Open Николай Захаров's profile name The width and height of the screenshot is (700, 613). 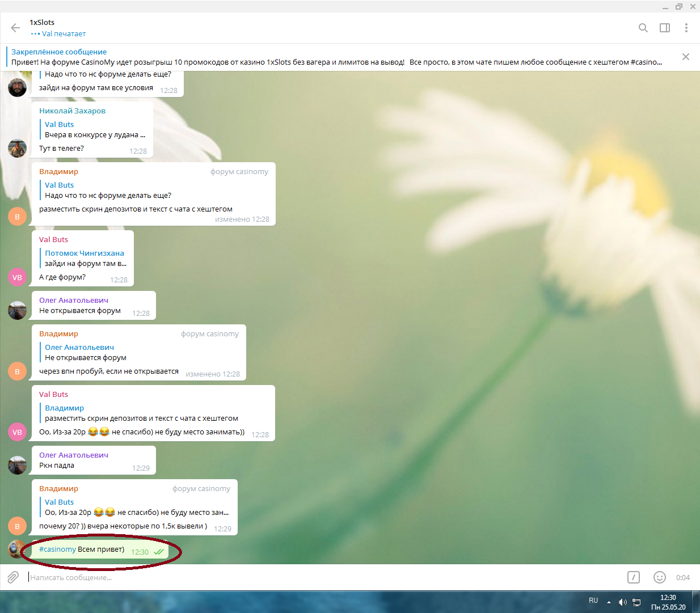pyautogui.click(x=72, y=111)
